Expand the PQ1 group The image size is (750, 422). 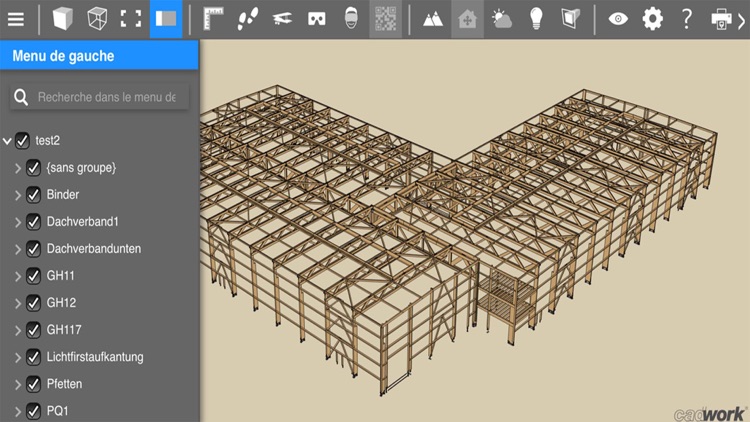point(18,411)
